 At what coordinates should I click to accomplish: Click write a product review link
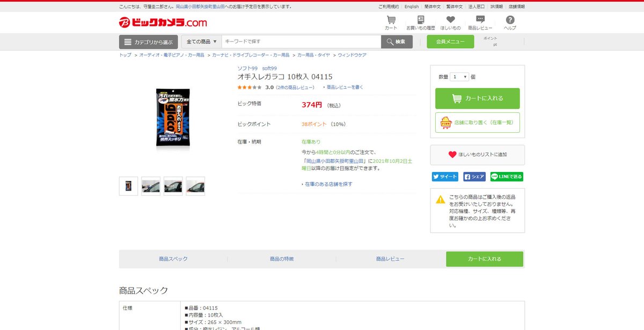point(343,87)
